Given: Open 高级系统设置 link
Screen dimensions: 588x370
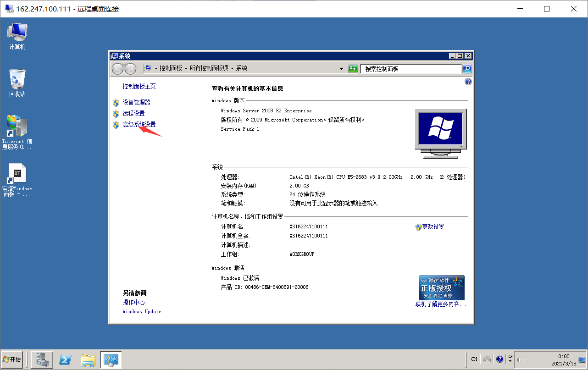Looking at the screenshot, I should tap(139, 124).
